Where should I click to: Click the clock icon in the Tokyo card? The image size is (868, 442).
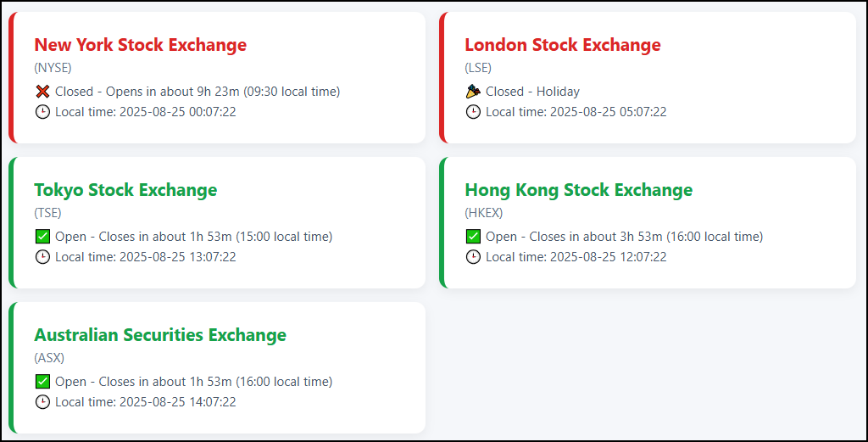(42, 257)
